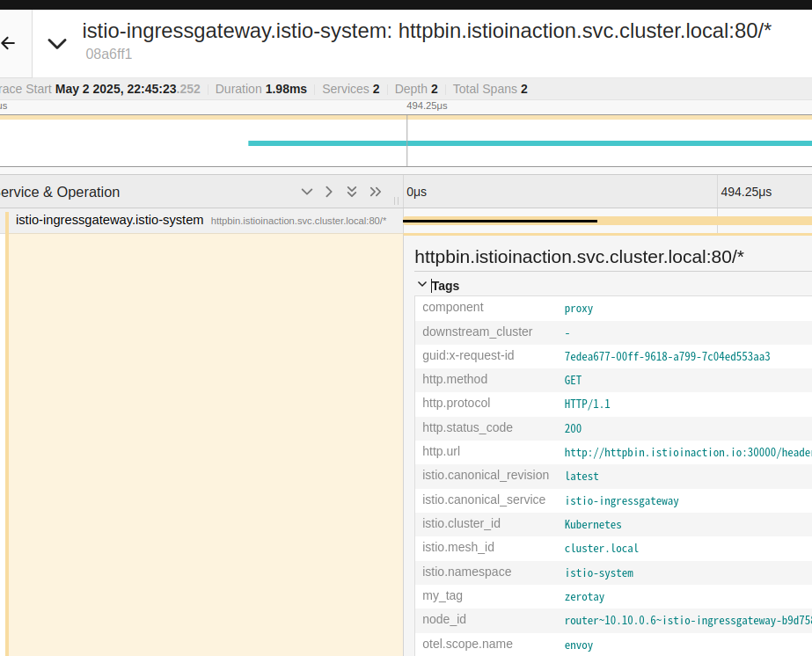Viewport: 812px width, 656px height.
Task: Grab the column divider resize handle
Action: coord(396,200)
